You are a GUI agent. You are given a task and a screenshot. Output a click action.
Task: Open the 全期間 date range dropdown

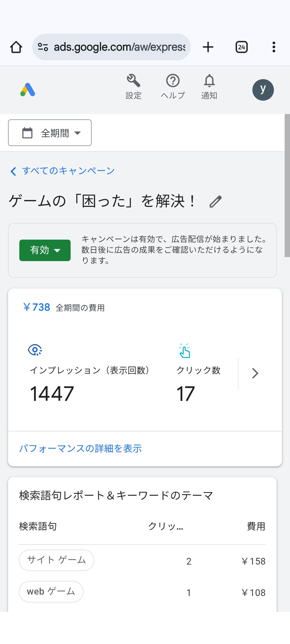50,133
